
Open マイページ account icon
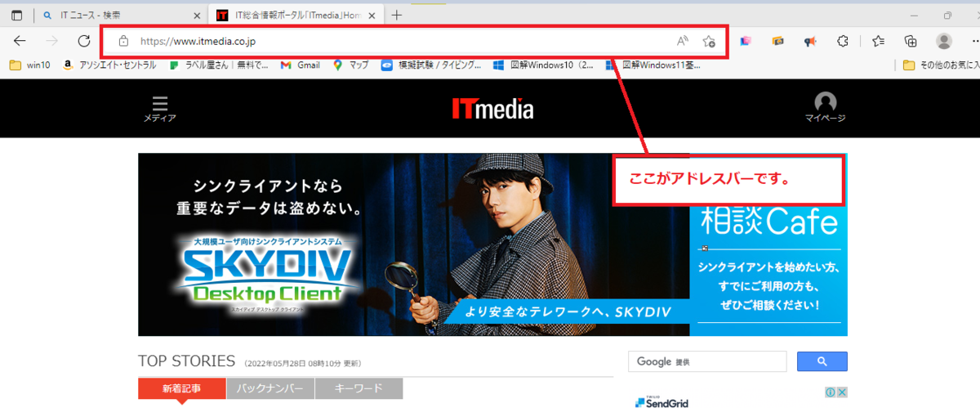click(826, 108)
